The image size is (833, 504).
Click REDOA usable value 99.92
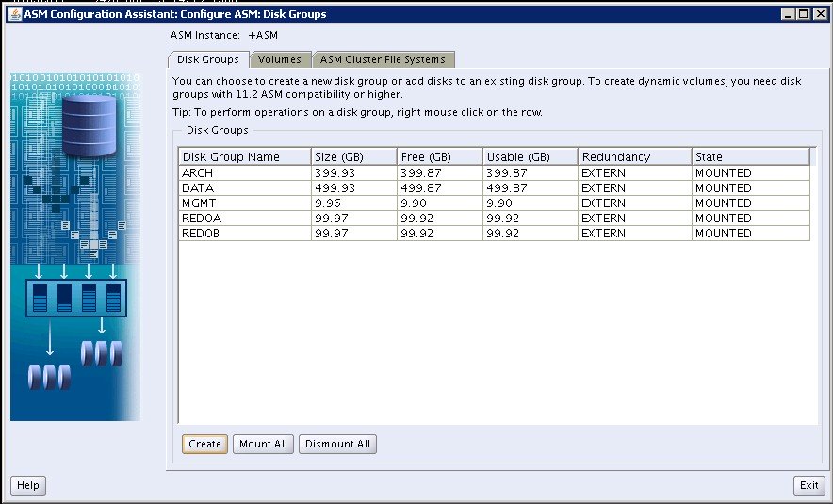click(503, 219)
